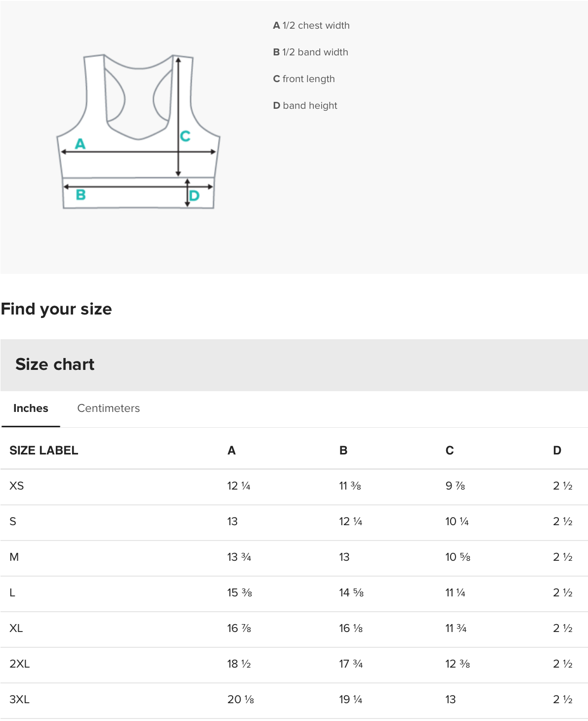588x721 pixels.
Task: Select the Inches tab
Action: tap(31, 408)
